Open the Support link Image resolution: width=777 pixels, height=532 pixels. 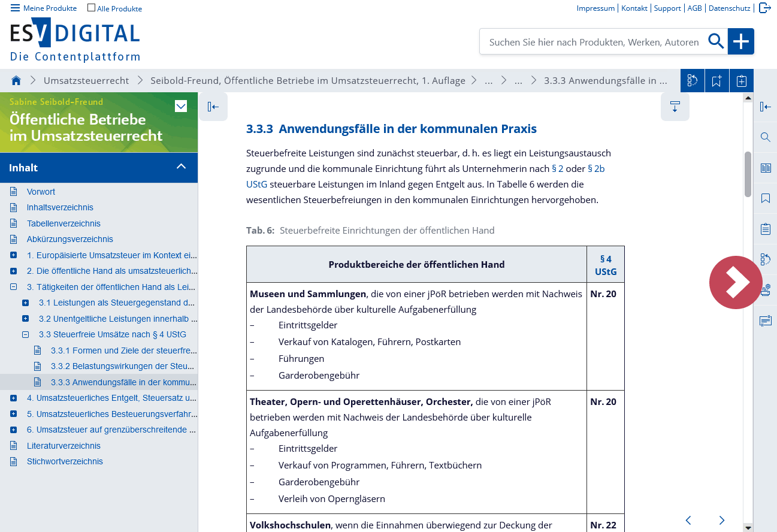tap(667, 8)
